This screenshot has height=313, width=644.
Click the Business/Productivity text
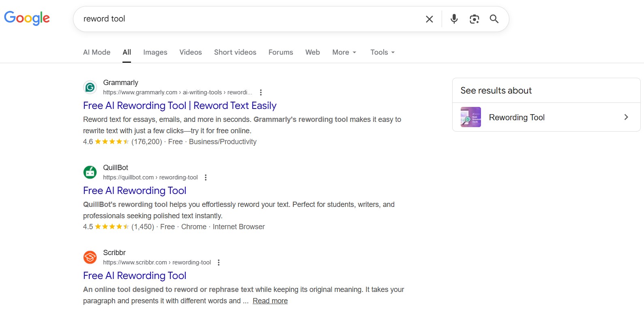(x=223, y=142)
